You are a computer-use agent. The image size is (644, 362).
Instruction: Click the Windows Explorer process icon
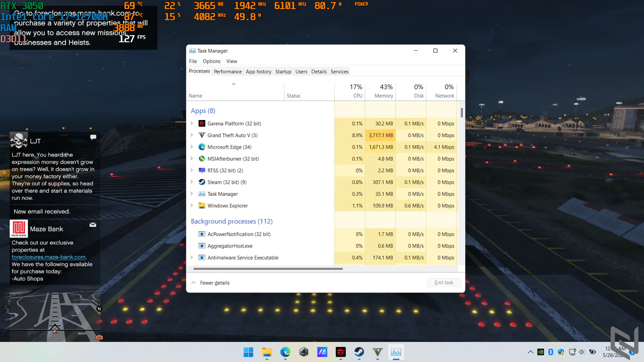pyautogui.click(x=202, y=206)
